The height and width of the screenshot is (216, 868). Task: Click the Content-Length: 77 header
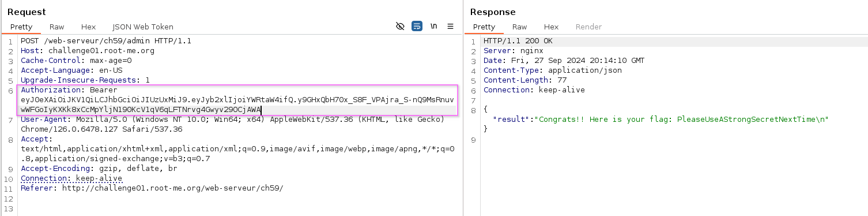point(525,80)
